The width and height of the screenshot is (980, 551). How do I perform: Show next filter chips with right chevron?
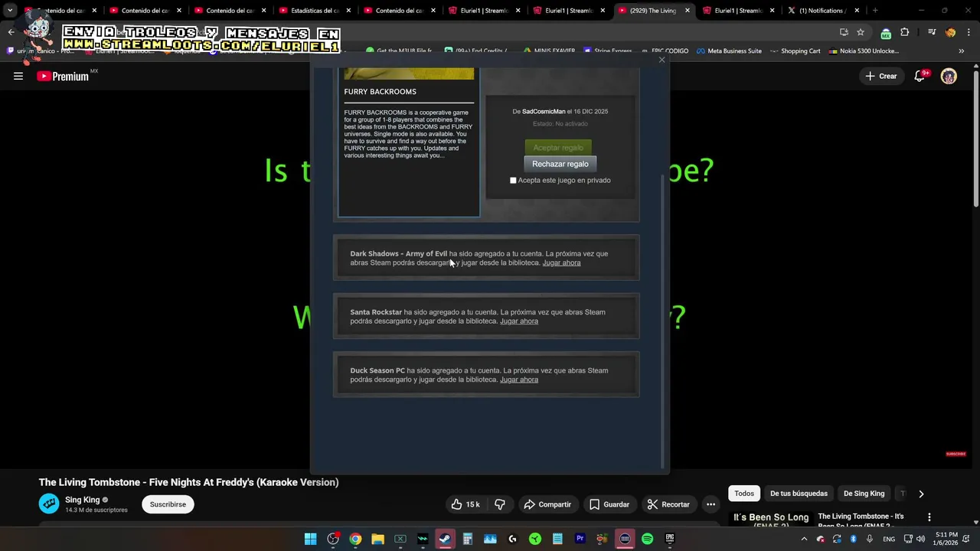tap(921, 494)
